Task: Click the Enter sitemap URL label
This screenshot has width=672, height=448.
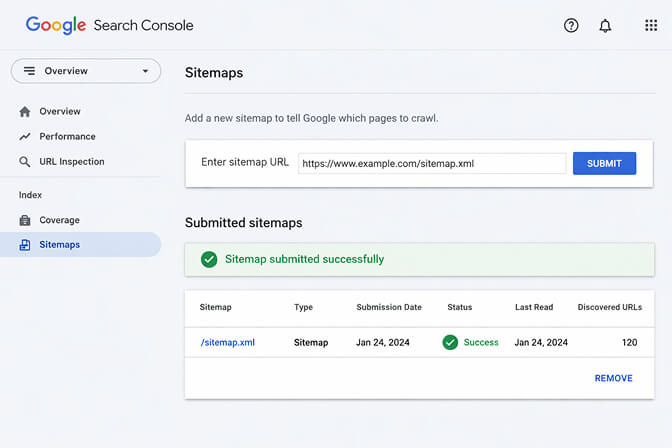Action: [x=245, y=162]
